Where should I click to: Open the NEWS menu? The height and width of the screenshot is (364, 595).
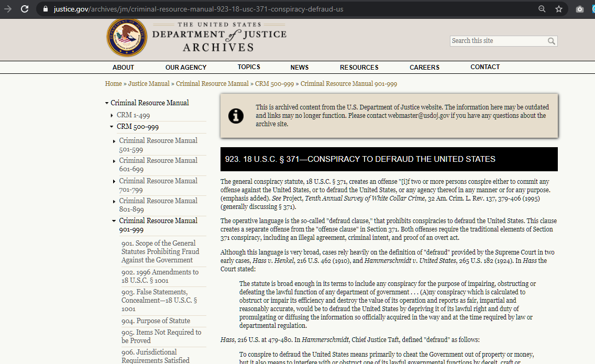pyautogui.click(x=300, y=67)
